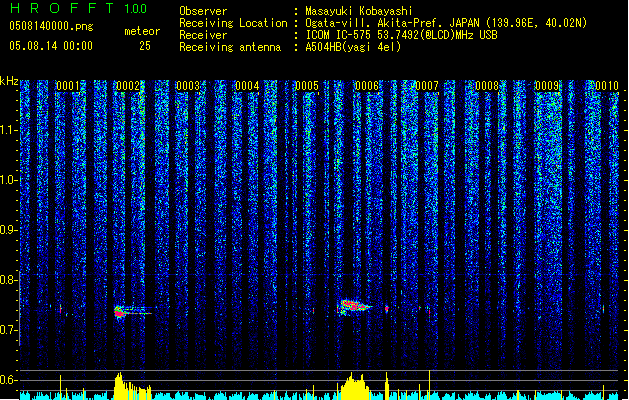Click the minute marker 0007

pos(427,86)
